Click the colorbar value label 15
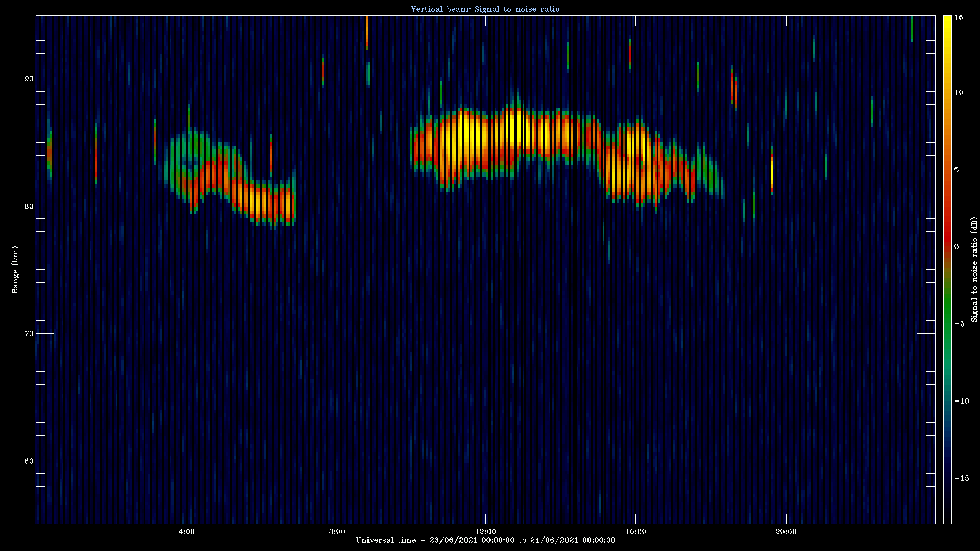The height and width of the screenshot is (551, 980). pyautogui.click(x=959, y=18)
